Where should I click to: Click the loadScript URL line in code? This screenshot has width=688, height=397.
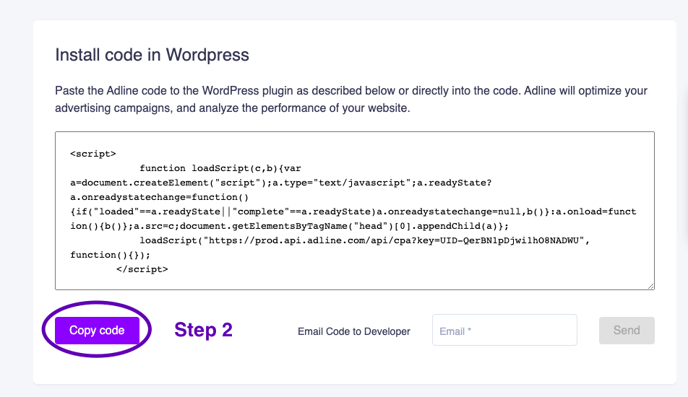click(365, 240)
